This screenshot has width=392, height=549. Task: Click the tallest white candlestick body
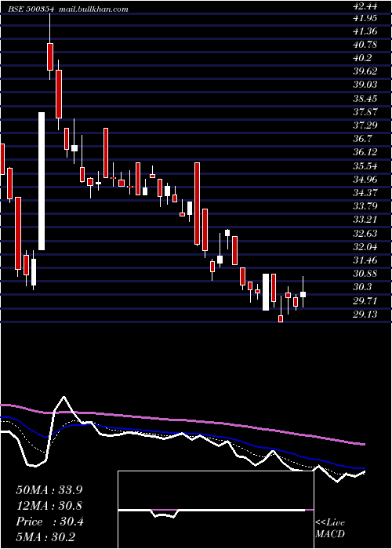42,181
